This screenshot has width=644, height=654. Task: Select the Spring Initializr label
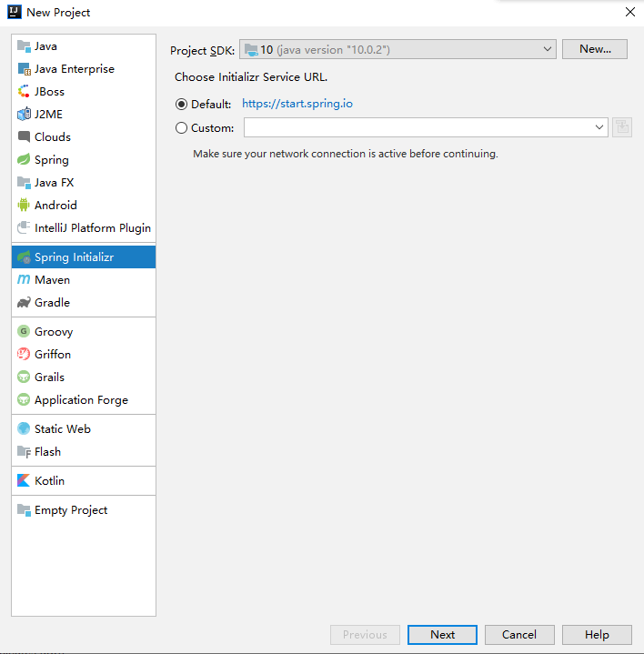click(75, 257)
